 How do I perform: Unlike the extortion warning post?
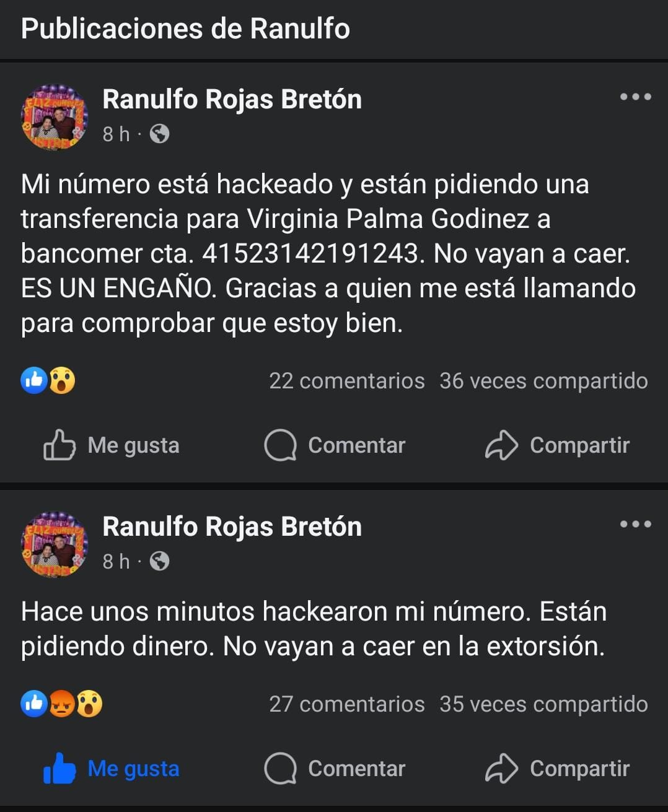pos(112,769)
